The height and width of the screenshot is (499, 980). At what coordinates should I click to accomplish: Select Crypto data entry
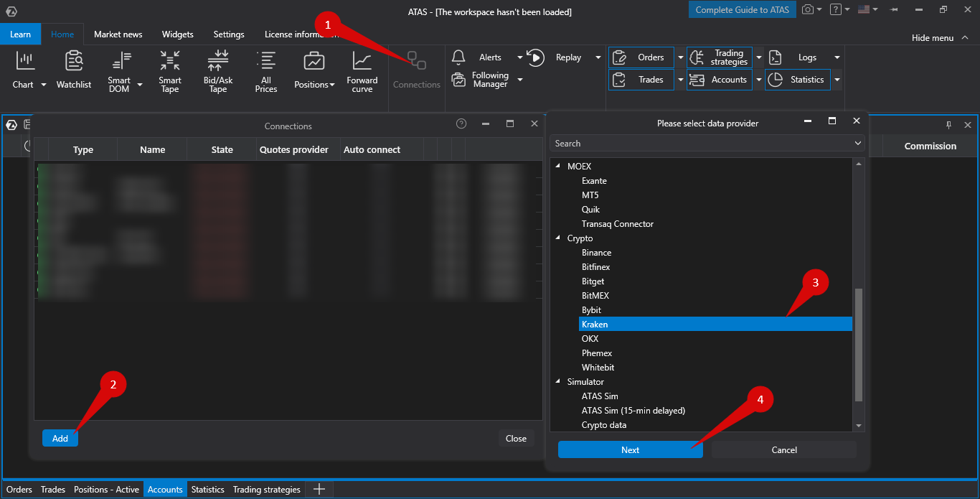pyautogui.click(x=604, y=425)
